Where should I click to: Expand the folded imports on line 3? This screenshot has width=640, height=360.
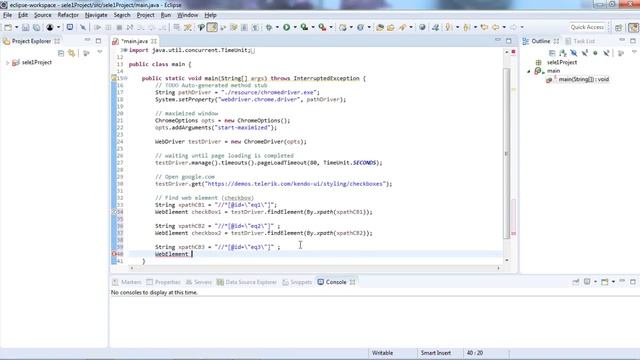click(x=125, y=50)
